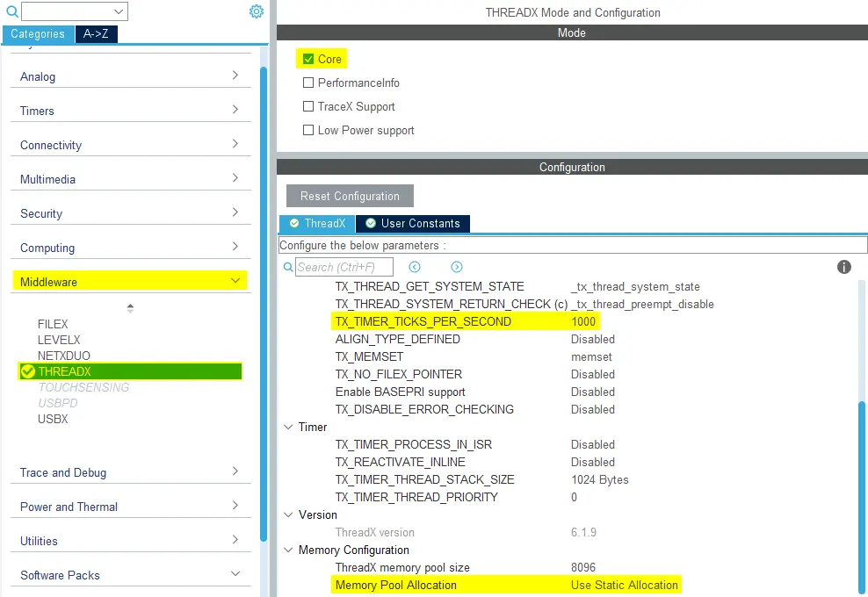
Task: Click the sort handle above FILEX
Action: pos(130,308)
